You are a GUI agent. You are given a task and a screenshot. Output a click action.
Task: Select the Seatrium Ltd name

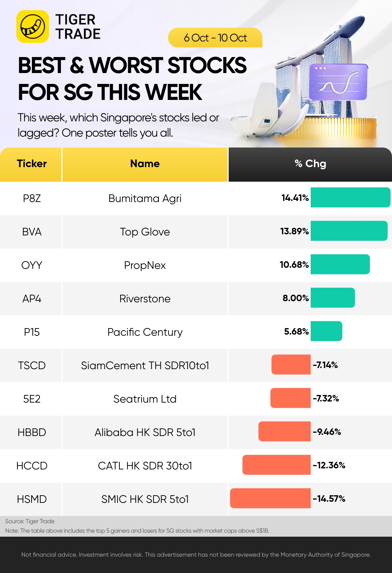click(145, 399)
